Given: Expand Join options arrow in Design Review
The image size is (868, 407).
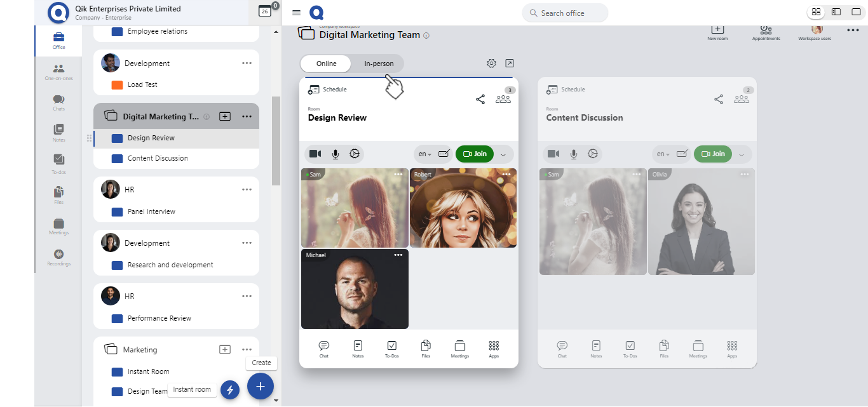Looking at the screenshot, I should coord(503,154).
